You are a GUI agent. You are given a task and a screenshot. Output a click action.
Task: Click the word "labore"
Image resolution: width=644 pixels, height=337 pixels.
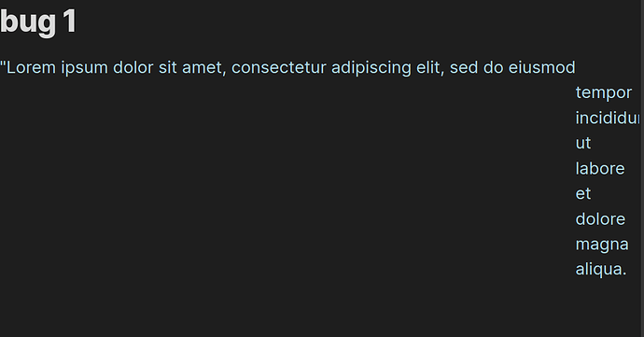click(600, 168)
